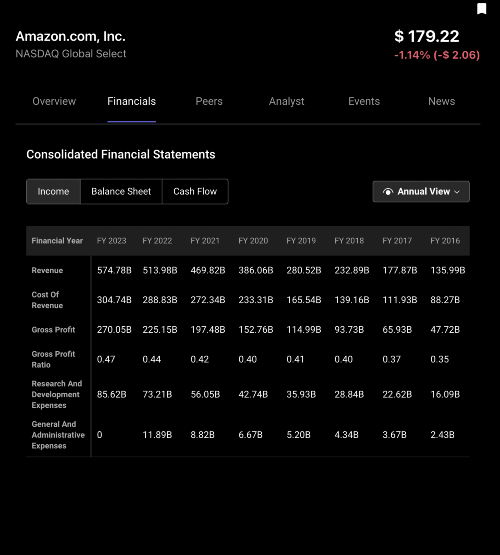Click the bookmark icon at top right
Image resolution: width=500 pixels, height=555 pixels.
coord(481,8)
